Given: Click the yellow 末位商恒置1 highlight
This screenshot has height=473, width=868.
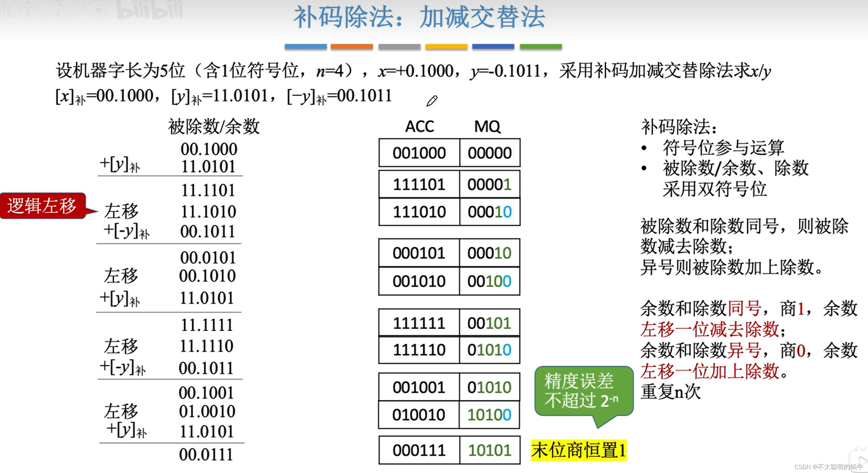Looking at the screenshot, I should [x=579, y=450].
